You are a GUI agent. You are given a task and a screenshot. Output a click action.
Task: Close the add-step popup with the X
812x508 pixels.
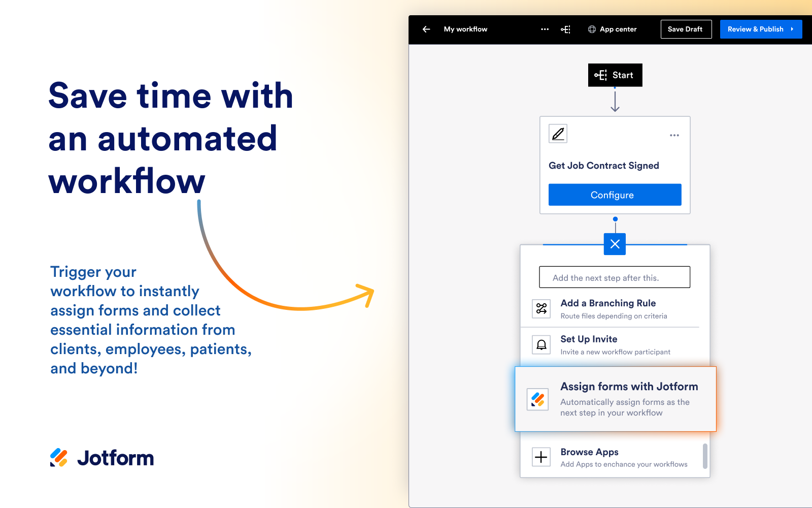pyautogui.click(x=615, y=244)
